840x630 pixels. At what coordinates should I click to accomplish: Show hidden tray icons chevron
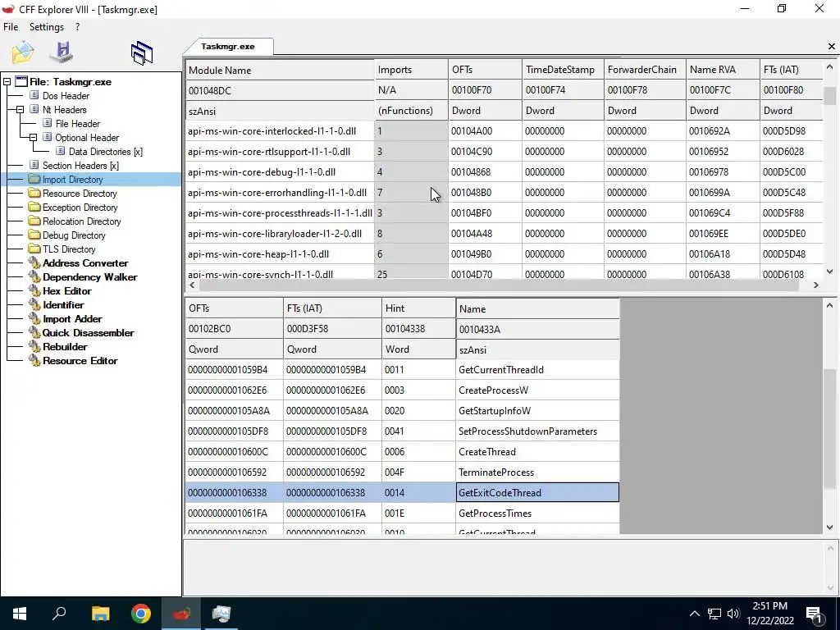point(694,614)
